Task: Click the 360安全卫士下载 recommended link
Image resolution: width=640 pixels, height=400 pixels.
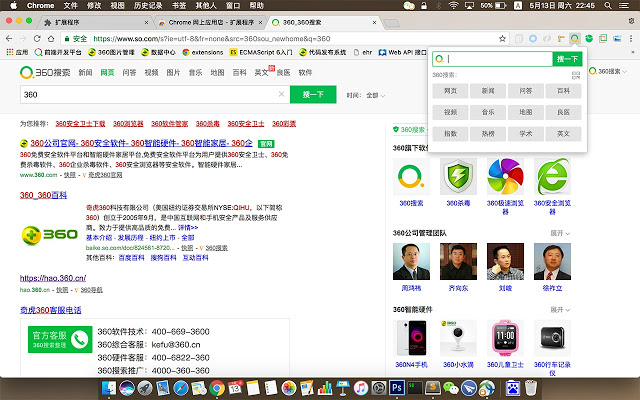Action: [x=80, y=124]
